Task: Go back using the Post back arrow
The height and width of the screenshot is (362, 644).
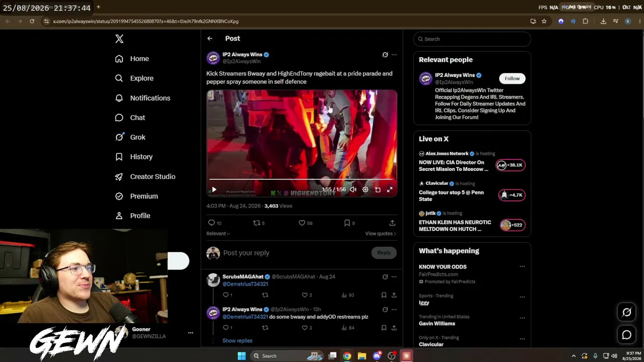Action: (210, 38)
